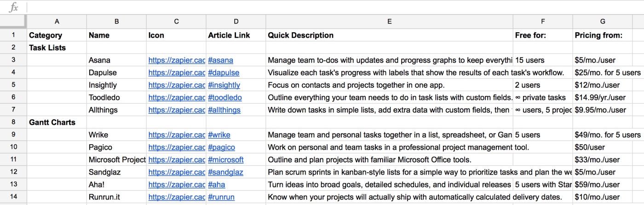Click the formula bar input field
This screenshot has height=205, width=644.
[322, 7]
